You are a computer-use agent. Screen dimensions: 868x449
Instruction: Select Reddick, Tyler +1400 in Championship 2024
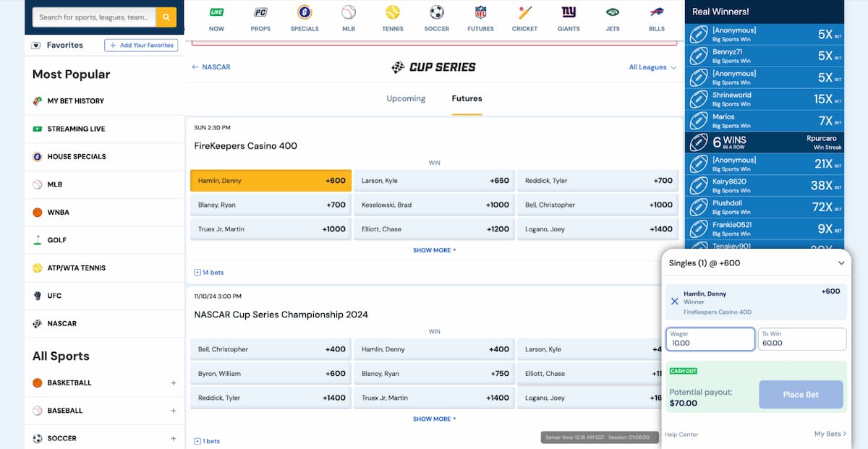(271, 398)
